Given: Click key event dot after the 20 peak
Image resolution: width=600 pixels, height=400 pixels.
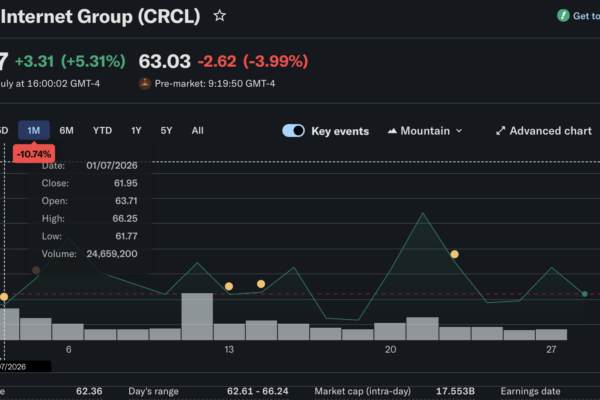Looking at the screenshot, I should point(454,254).
